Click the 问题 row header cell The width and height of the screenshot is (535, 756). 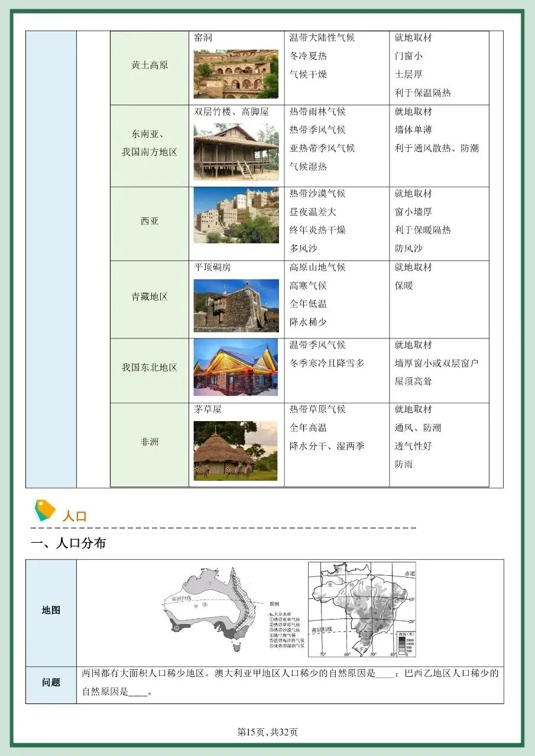pos(51,685)
